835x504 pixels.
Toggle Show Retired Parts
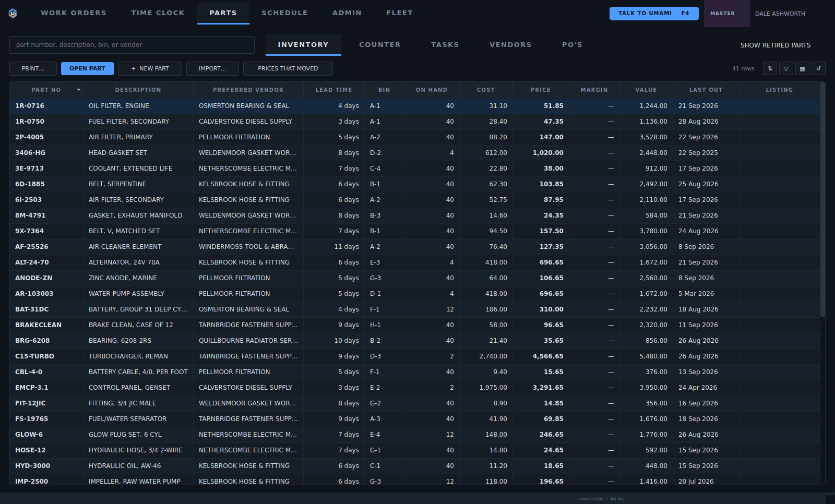[776, 45]
